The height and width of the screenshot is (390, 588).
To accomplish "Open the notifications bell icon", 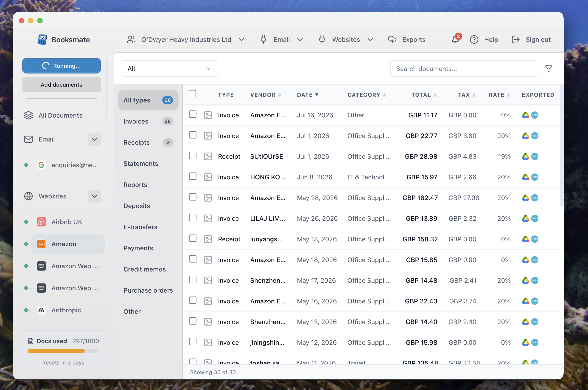I will point(456,40).
